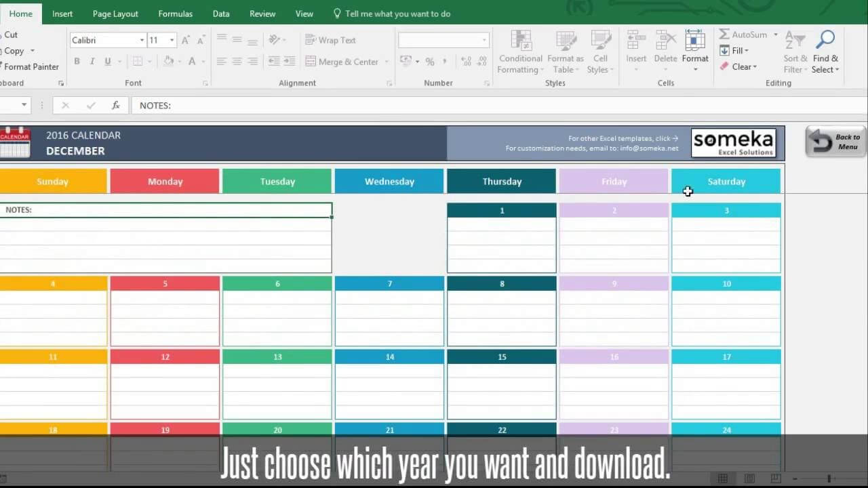Toggle Bold formatting
Screen dimensions: 868x488
tap(77, 62)
